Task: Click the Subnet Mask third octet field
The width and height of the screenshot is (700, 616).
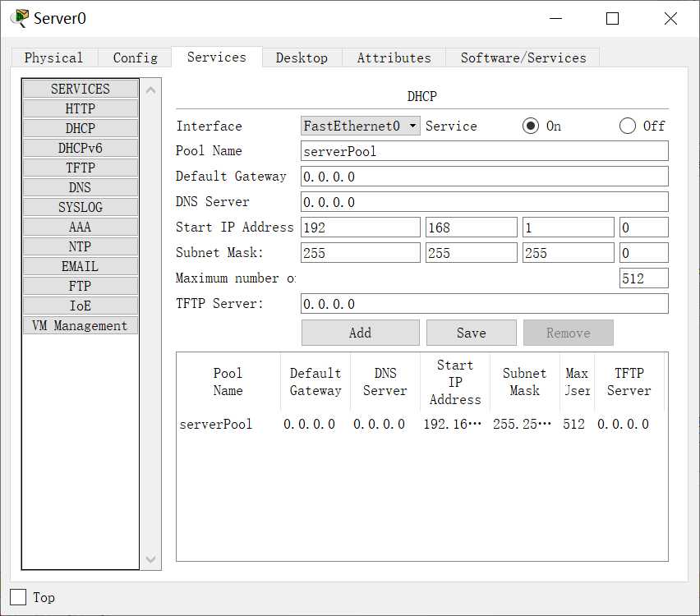Action: [x=569, y=253]
